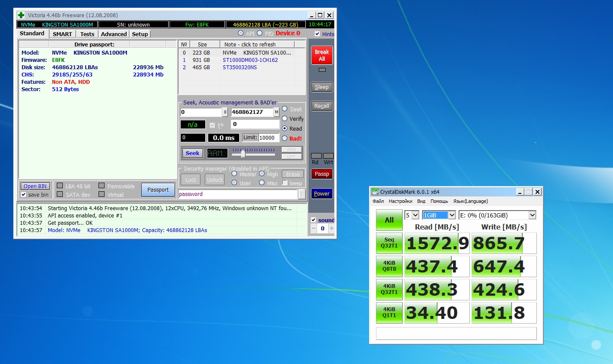Open the Advanced tab

coord(114,34)
